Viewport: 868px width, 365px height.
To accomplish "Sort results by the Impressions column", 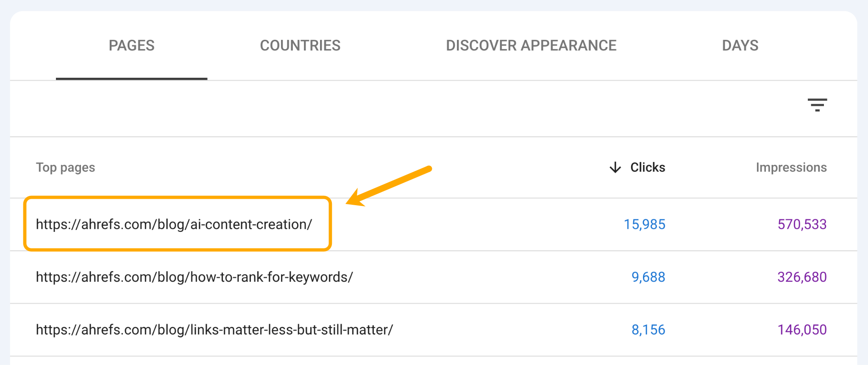I will (791, 167).
